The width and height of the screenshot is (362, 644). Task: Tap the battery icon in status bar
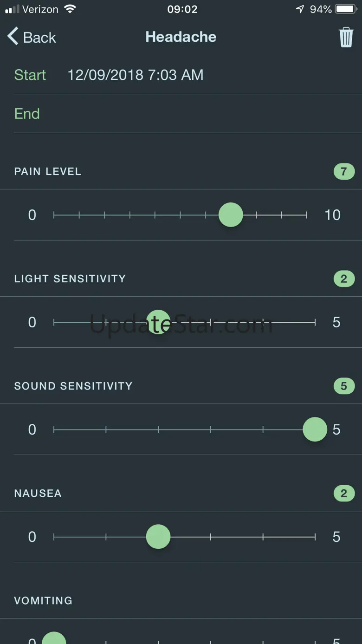(x=346, y=9)
